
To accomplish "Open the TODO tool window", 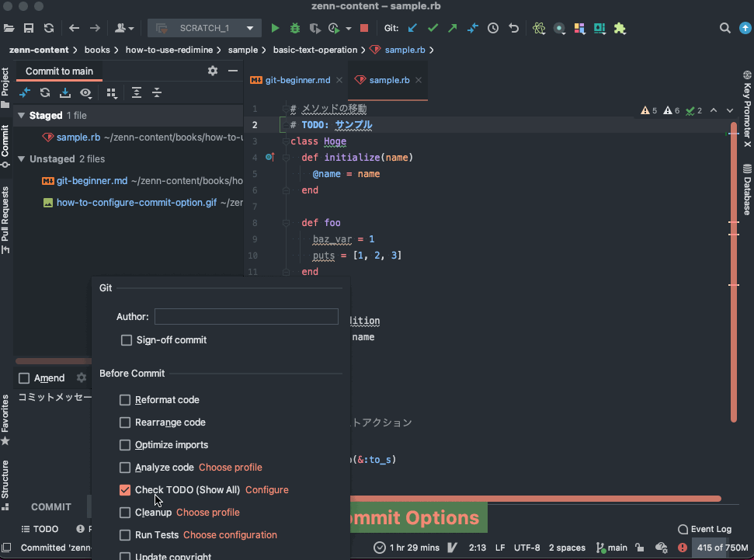I will tap(40, 529).
